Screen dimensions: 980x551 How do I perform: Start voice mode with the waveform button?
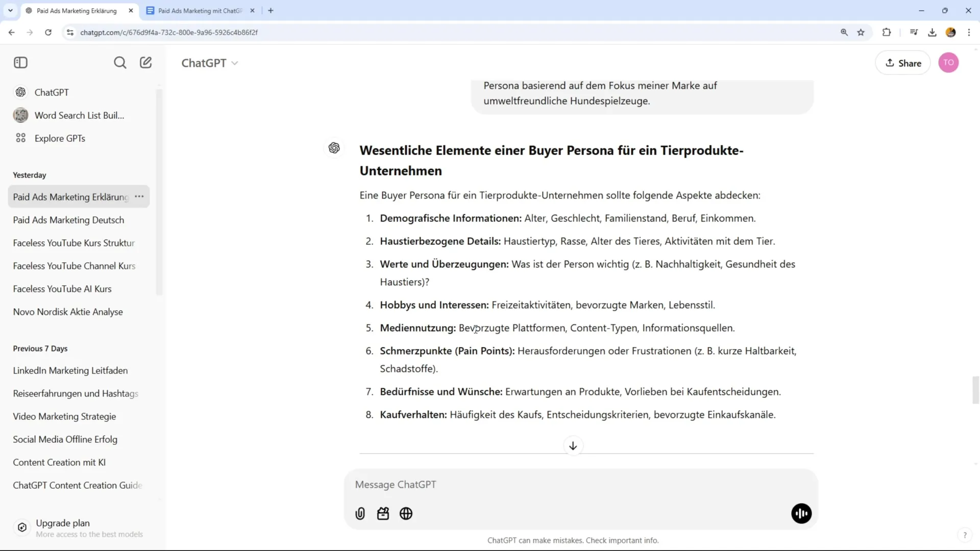pos(801,514)
